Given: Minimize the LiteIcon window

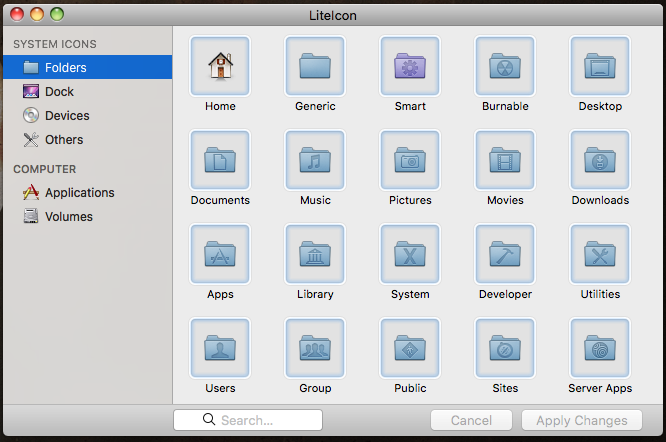Looking at the screenshot, I should coord(37,14).
